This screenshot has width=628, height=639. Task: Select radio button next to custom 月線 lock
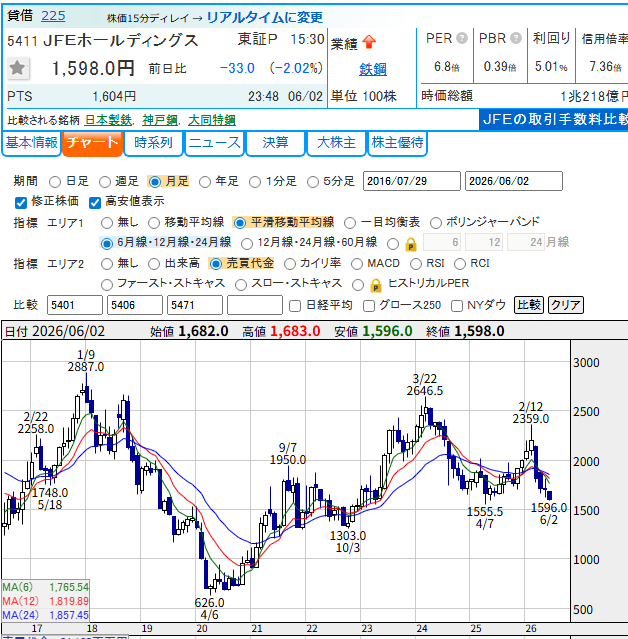click(x=393, y=244)
